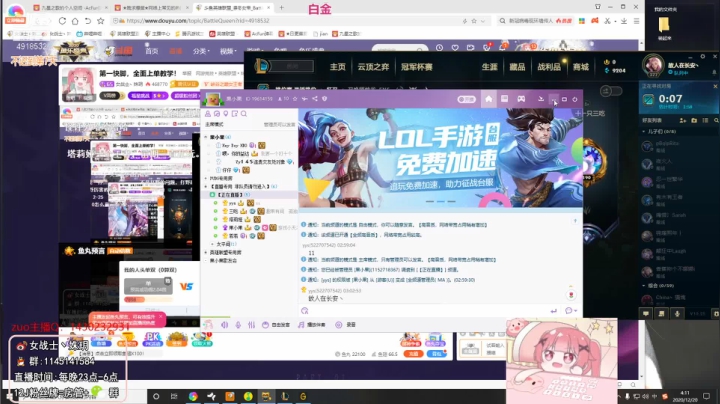Click the League client logo icon
Viewport: 720px width, 404px height.
coord(261,67)
